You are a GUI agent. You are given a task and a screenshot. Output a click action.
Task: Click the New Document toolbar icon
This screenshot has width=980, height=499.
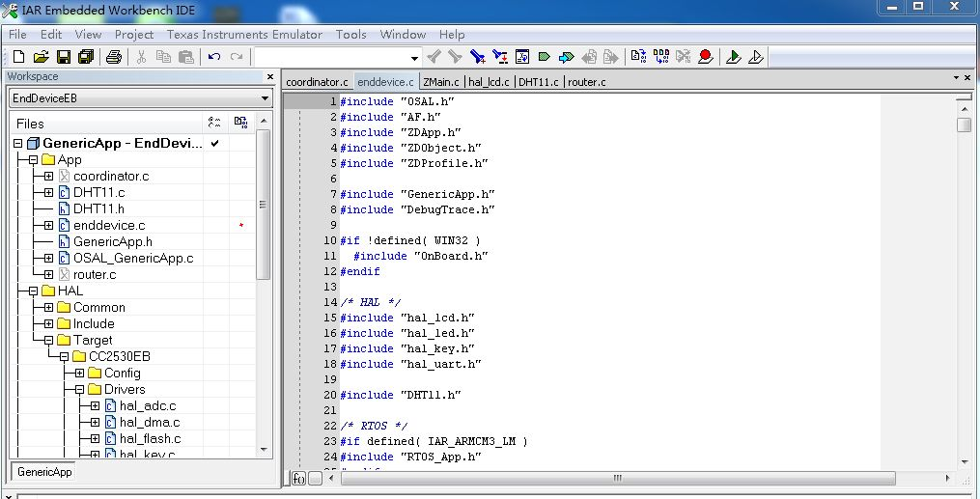[x=17, y=57]
